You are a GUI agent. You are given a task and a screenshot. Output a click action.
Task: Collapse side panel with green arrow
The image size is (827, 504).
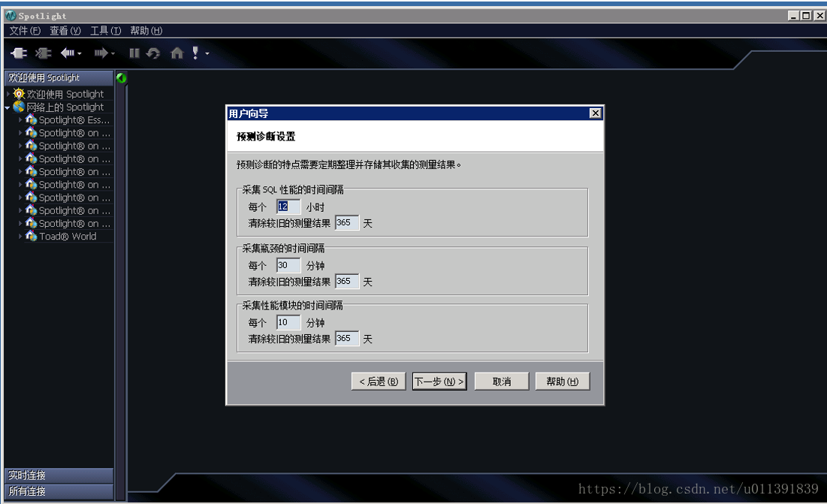coord(121,78)
